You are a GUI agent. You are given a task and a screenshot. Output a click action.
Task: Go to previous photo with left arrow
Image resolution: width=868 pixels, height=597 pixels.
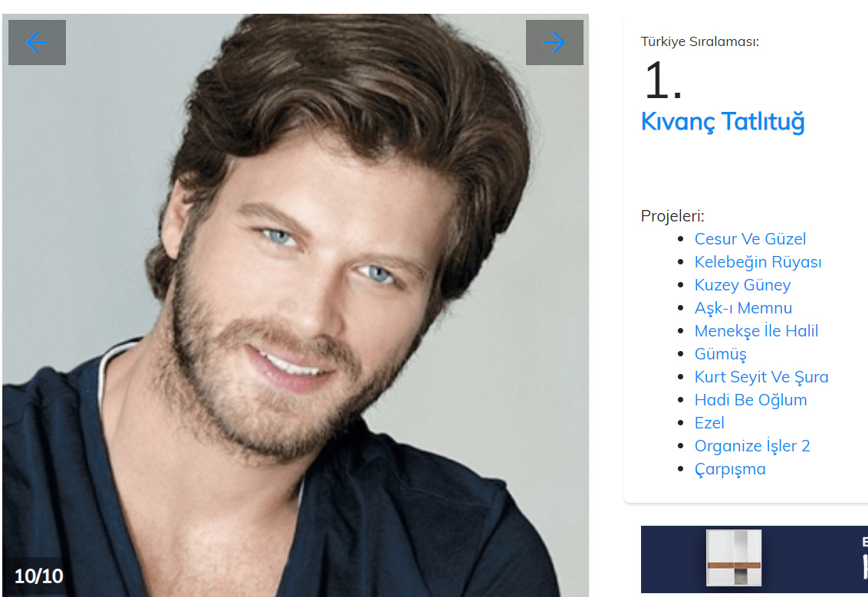(x=37, y=43)
